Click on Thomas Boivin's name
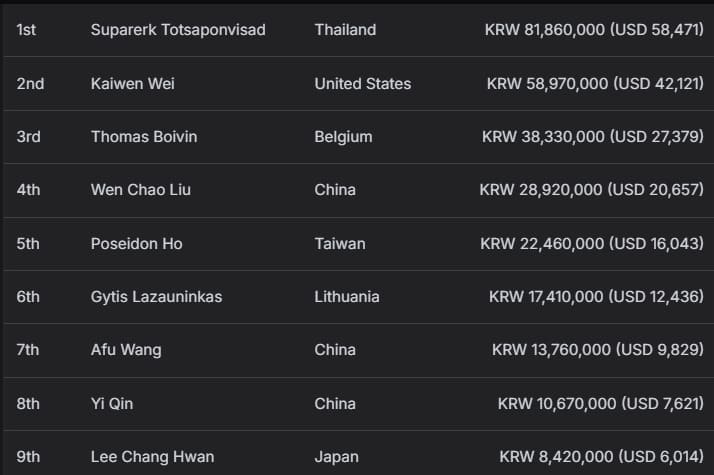Viewport: 714px width, 475px height. click(144, 137)
